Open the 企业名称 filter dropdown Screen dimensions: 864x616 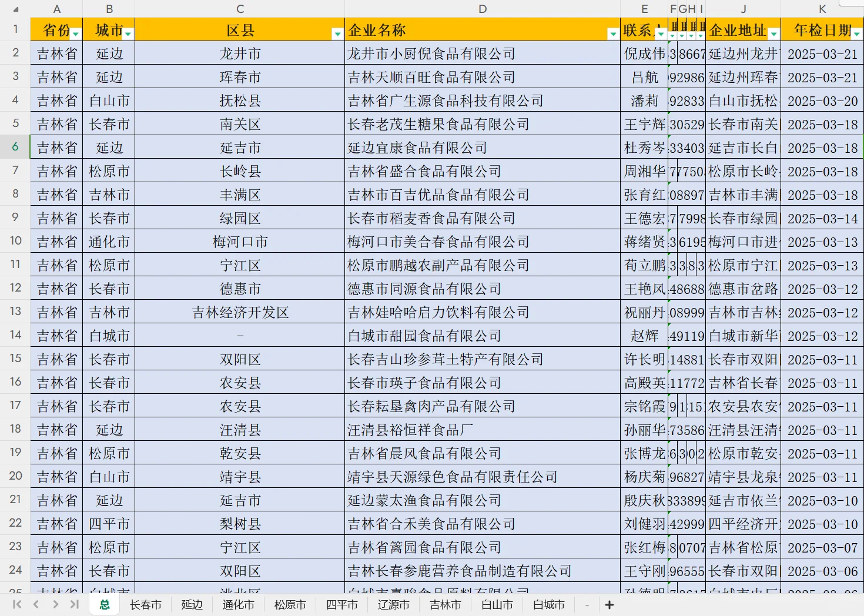(613, 34)
